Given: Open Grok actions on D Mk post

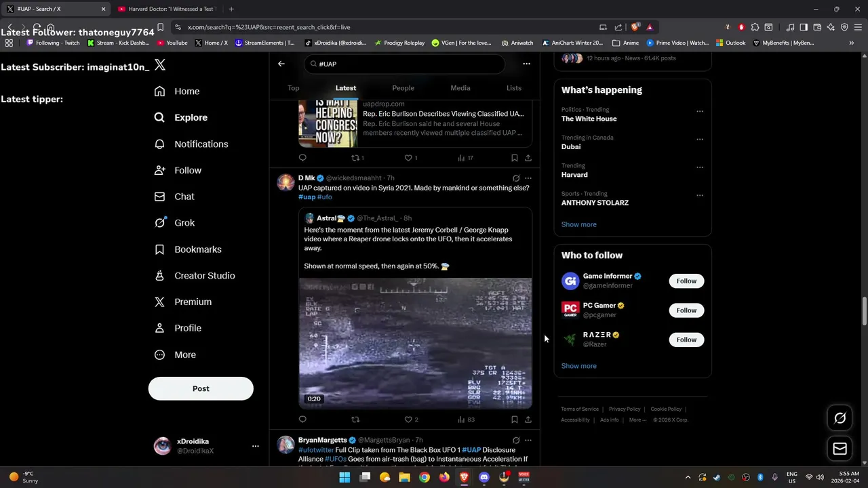Looking at the screenshot, I should 516,178.
